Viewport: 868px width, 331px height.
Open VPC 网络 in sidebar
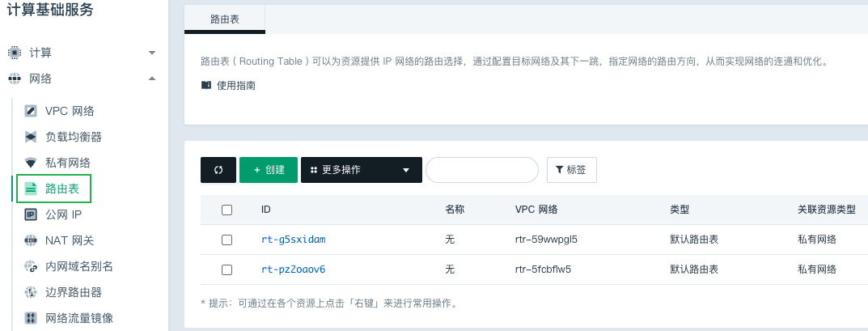70,111
